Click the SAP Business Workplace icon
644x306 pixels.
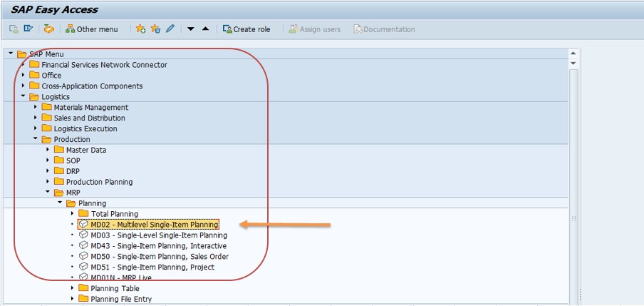coord(49,29)
